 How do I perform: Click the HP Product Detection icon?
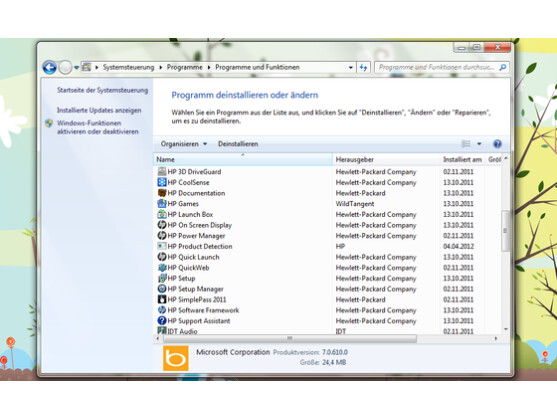[162, 246]
